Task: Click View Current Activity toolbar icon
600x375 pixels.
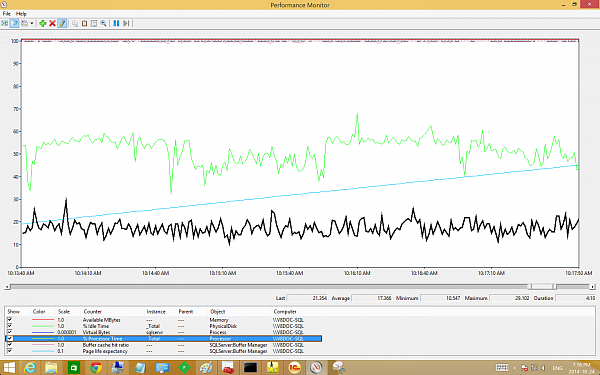Action: (x=5, y=23)
